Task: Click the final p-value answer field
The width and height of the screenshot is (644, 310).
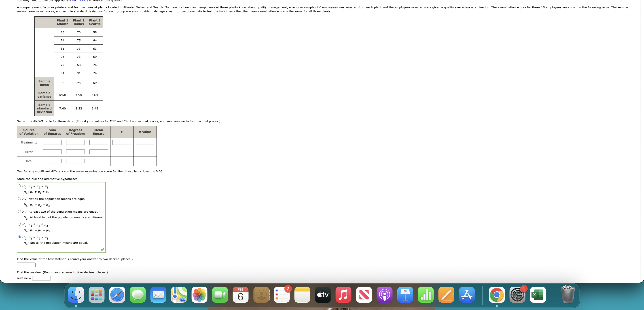Action: (42, 278)
